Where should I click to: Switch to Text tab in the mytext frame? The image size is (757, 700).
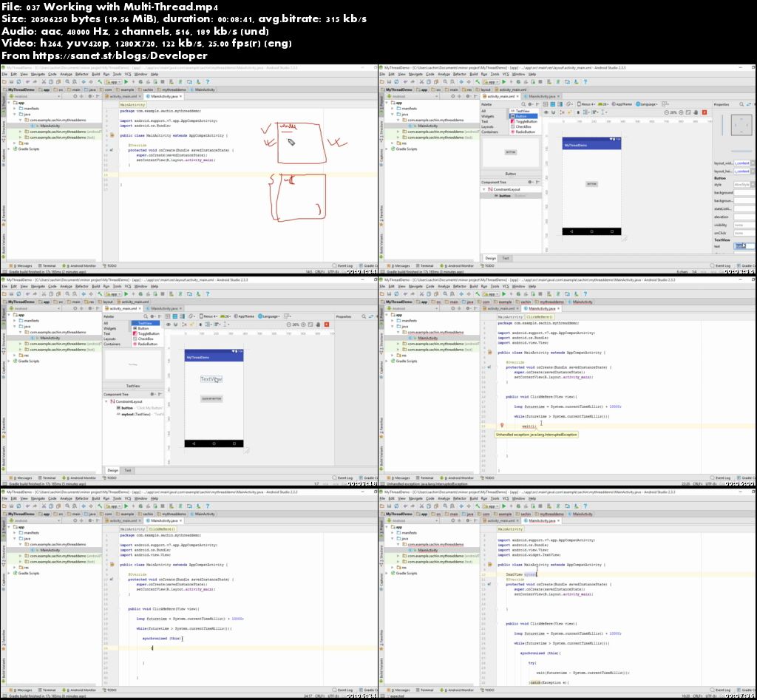point(128,470)
